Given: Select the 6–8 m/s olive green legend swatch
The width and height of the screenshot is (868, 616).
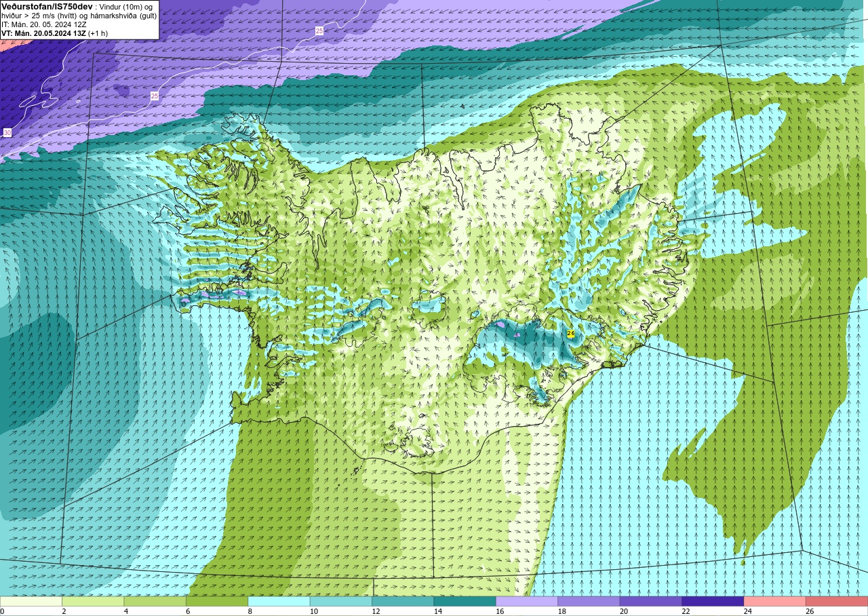Looking at the screenshot, I should click(217, 601).
